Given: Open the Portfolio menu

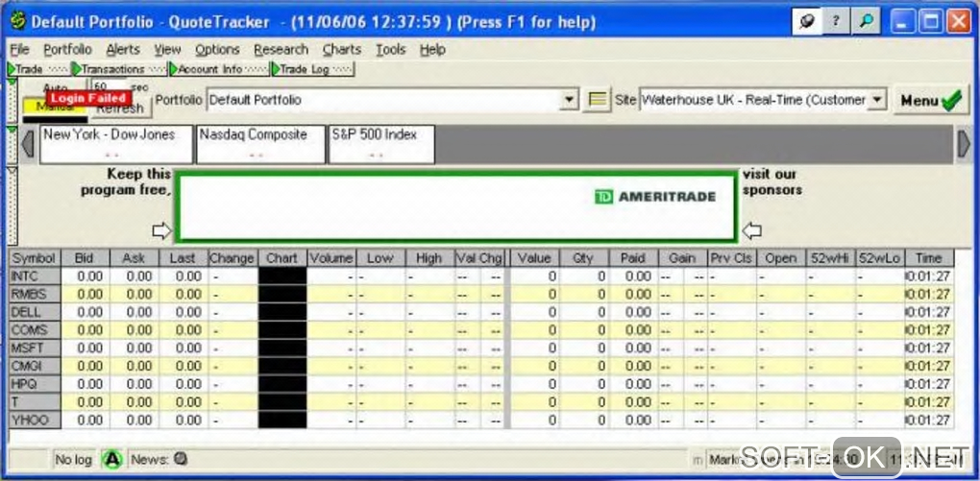Looking at the screenshot, I should coord(67,49).
